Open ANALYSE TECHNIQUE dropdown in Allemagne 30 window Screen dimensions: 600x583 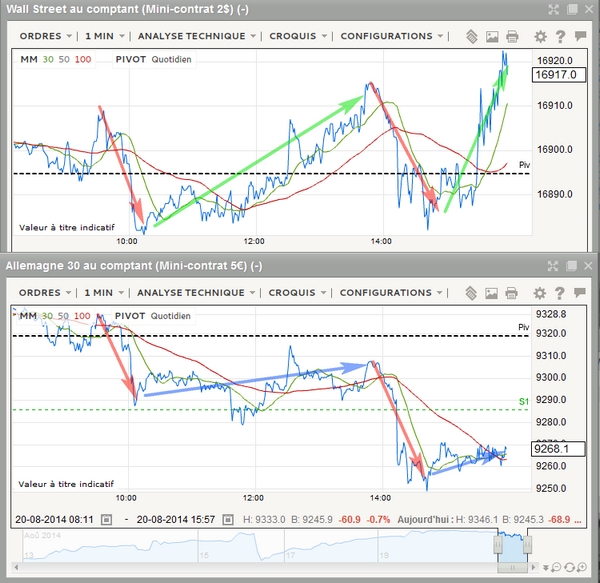pyautogui.click(x=196, y=293)
